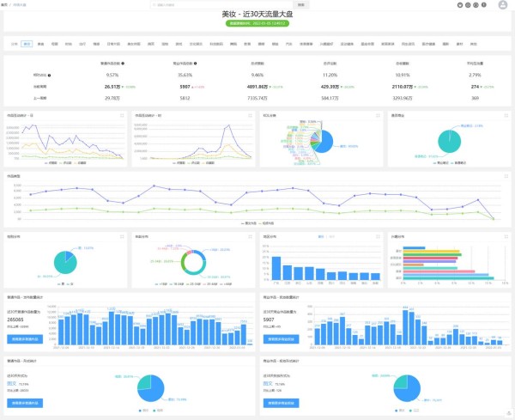Viewport: 515px width, 420px height.
Task: Click the value 4891.86万 in the stats table
Action: [257, 87]
